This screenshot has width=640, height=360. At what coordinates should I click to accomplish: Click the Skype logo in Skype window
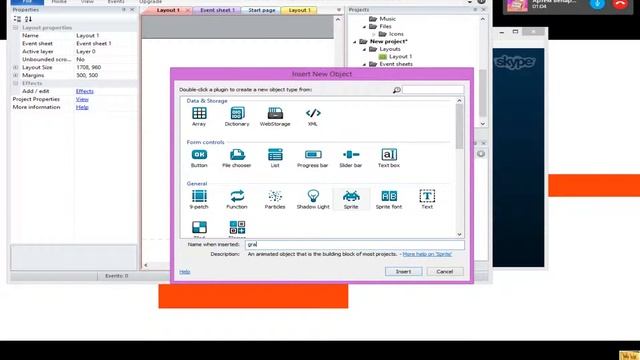[515, 62]
